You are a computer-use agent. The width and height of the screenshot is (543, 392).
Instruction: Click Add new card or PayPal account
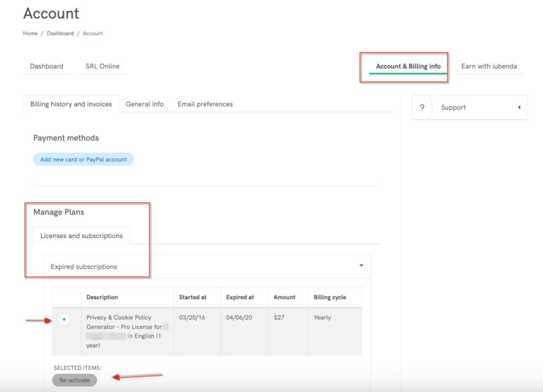tap(84, 159)
